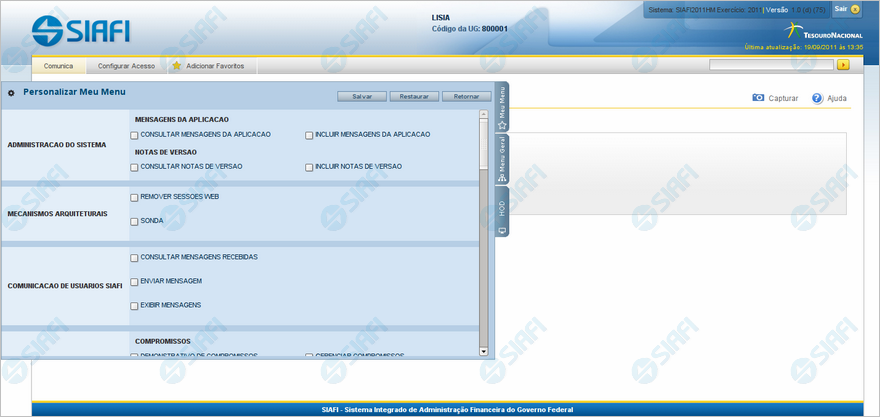Click the Ajuda link
Screen dimensions: 880x417
[x=837, y=98]
